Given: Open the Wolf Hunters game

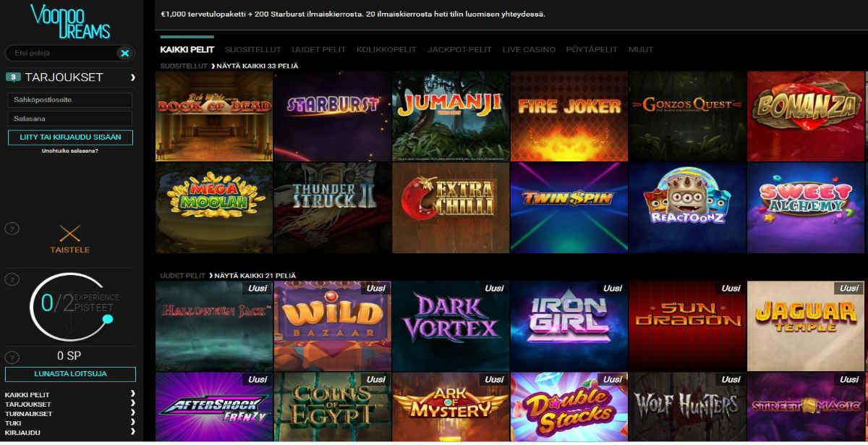Looking at the screenshot, I should coord(687,407).
